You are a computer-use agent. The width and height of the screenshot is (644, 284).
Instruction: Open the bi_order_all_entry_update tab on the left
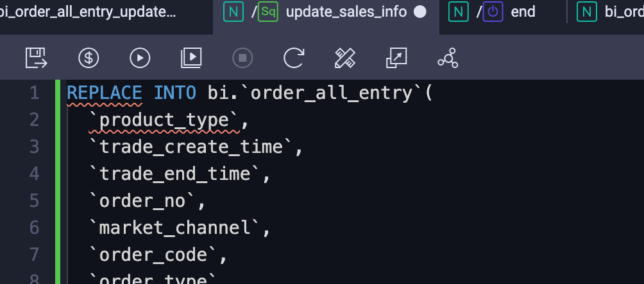pyautogui.click(x=88, y=12)
